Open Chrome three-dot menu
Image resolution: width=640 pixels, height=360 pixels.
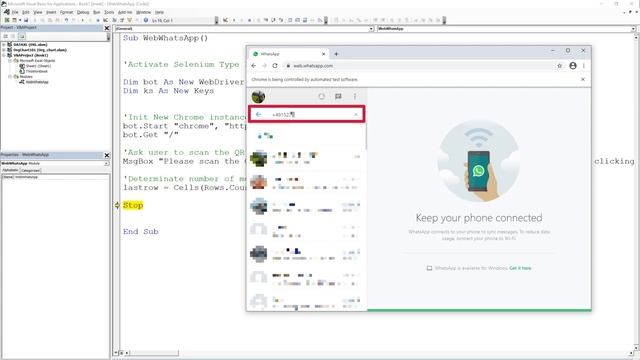point(584,66)
